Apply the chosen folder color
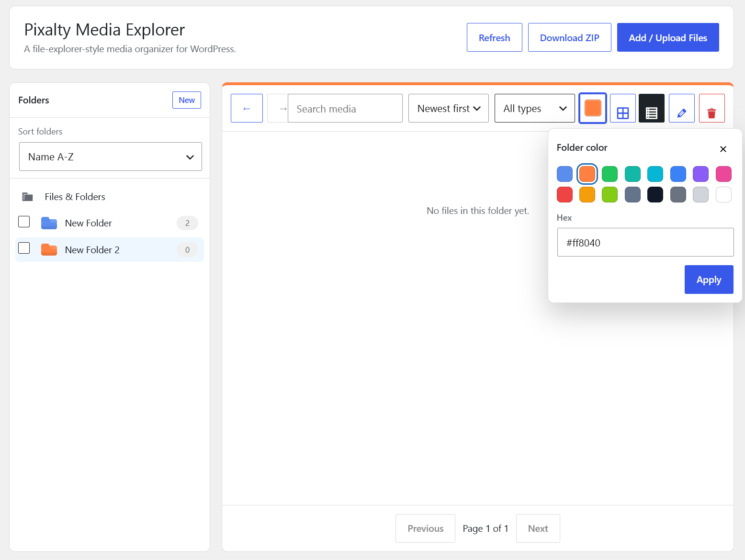The height and width of the screenshot is (560, 745). 709,280
